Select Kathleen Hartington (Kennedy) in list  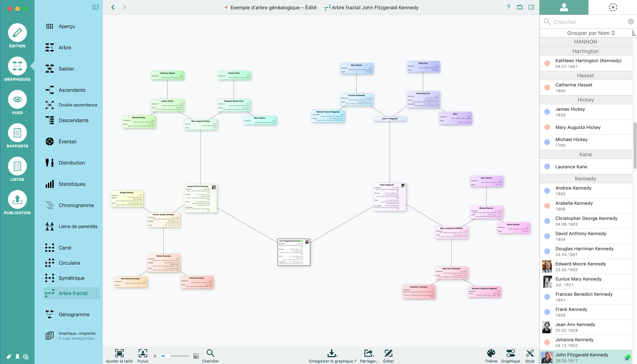pyautogui.click(x=586, y=63)
